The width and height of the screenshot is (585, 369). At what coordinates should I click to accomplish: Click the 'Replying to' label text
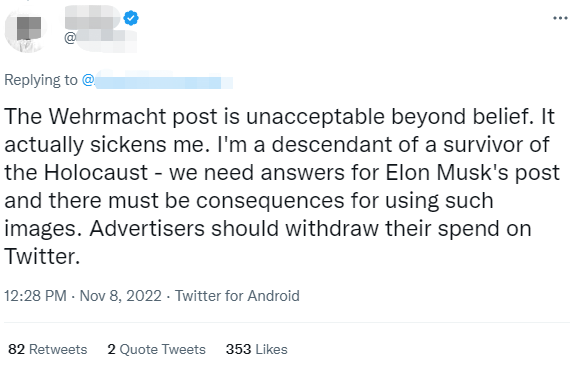tap(41, 80)
